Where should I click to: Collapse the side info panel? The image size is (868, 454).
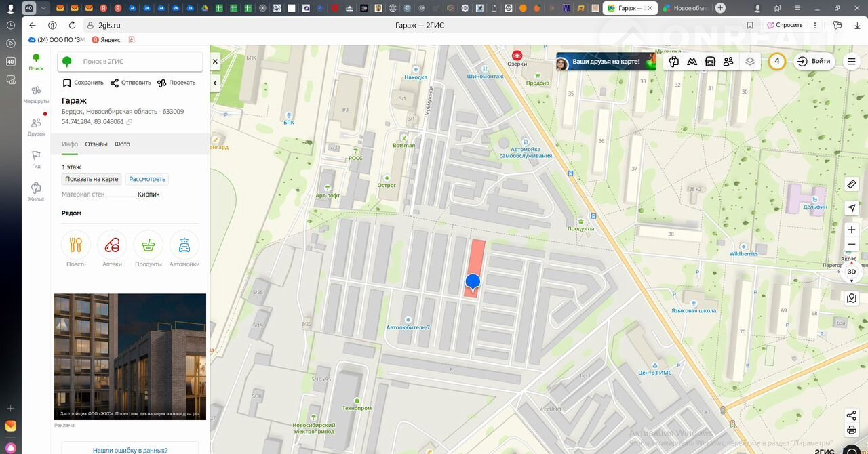coord(215,83)
